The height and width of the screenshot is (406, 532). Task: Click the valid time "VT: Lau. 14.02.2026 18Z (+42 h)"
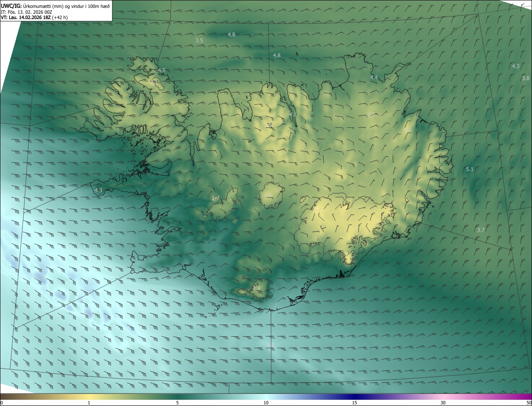tap(34, 17)
